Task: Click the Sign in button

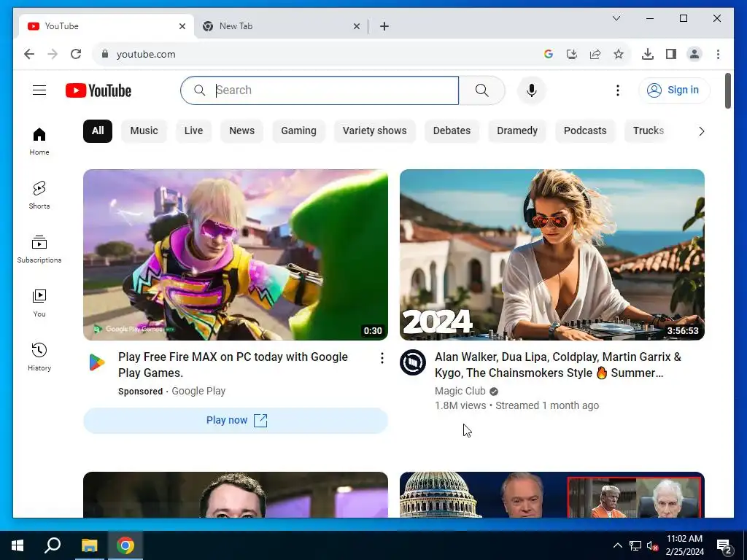Action: click(674, 90)
